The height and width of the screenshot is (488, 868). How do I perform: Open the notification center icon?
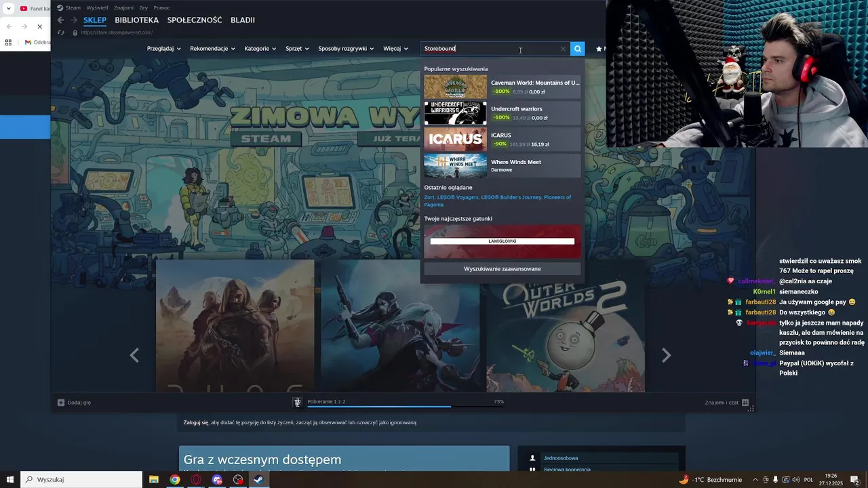pyautogui.click(x=855, y=479)
